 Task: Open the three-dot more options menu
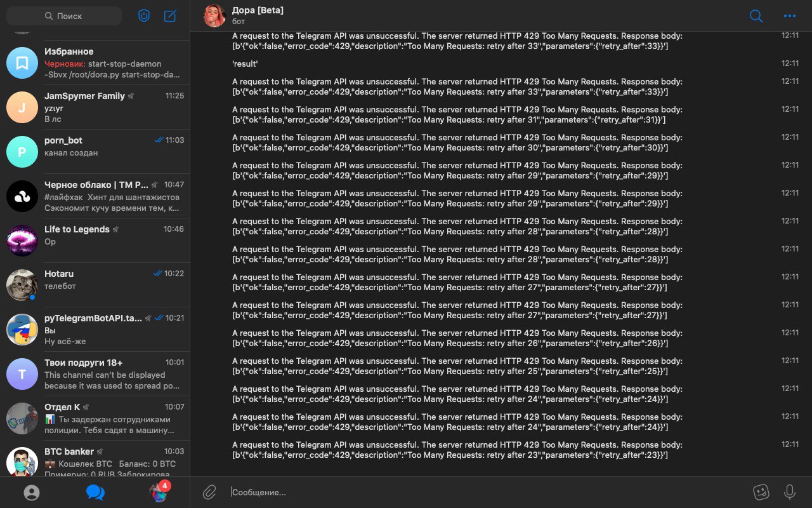(x=790, y=16)
